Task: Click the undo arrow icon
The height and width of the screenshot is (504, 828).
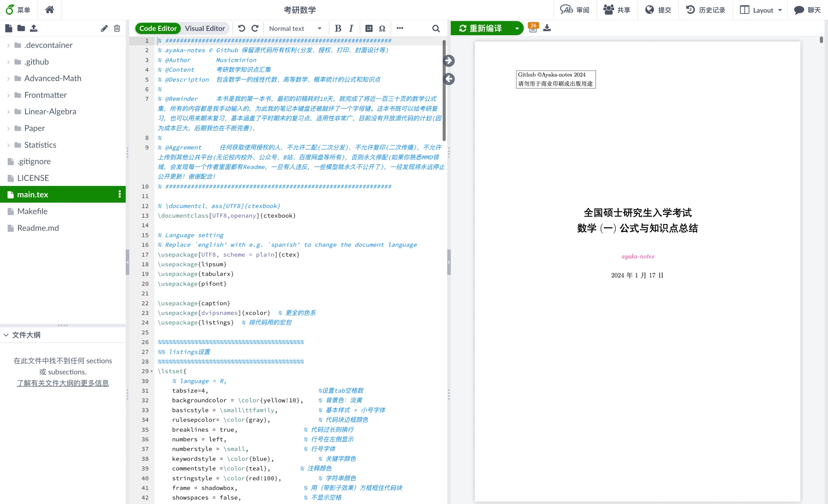Action: (241, 28)
